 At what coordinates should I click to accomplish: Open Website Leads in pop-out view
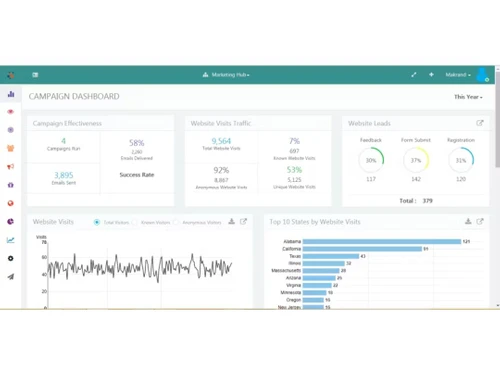click(480, 123)
